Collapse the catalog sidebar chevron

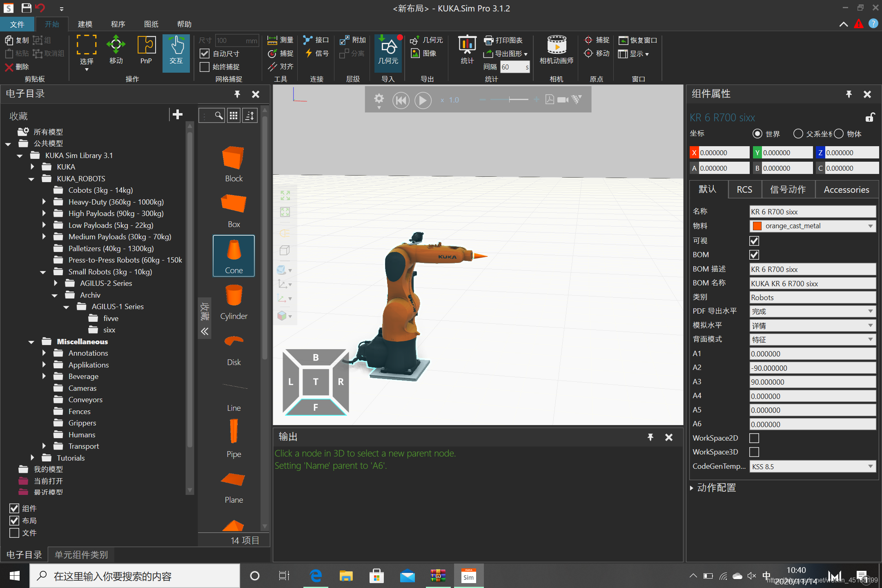205,332
